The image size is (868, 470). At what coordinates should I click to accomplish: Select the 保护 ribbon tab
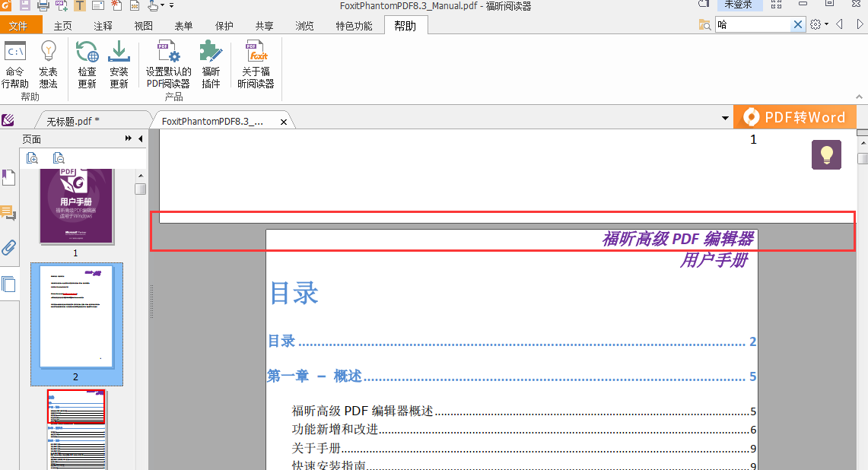coord(224,26)
